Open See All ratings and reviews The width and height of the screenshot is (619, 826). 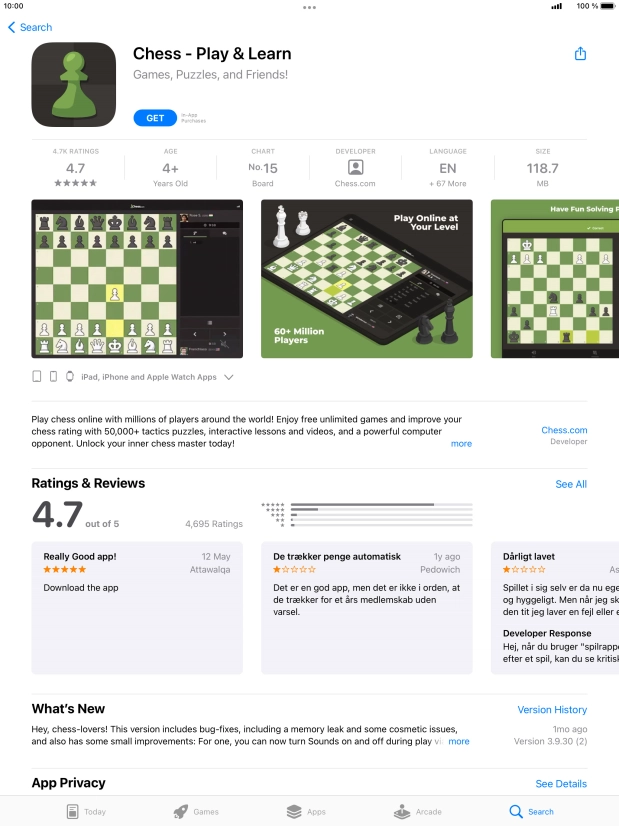pos(571,484)
